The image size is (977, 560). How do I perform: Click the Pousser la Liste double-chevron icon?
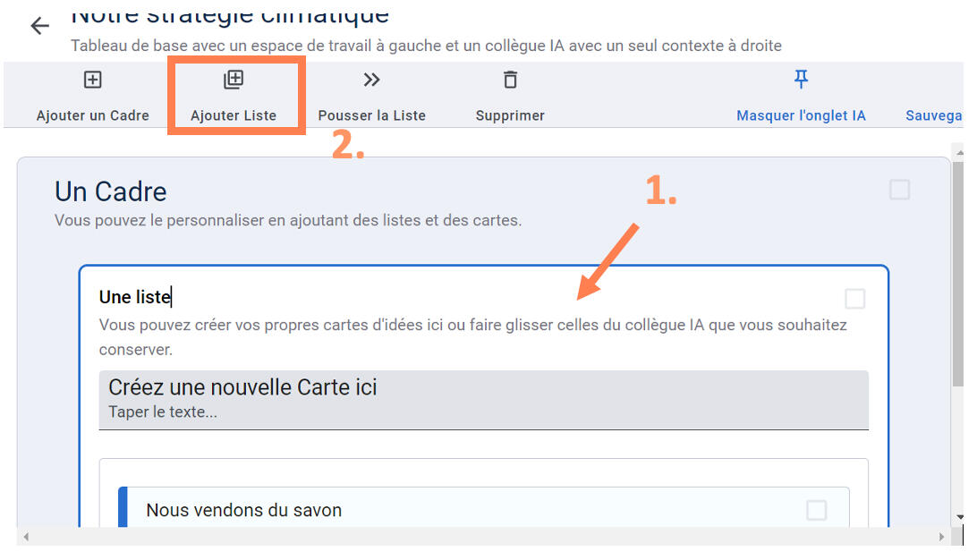click(x=371, y=80)
